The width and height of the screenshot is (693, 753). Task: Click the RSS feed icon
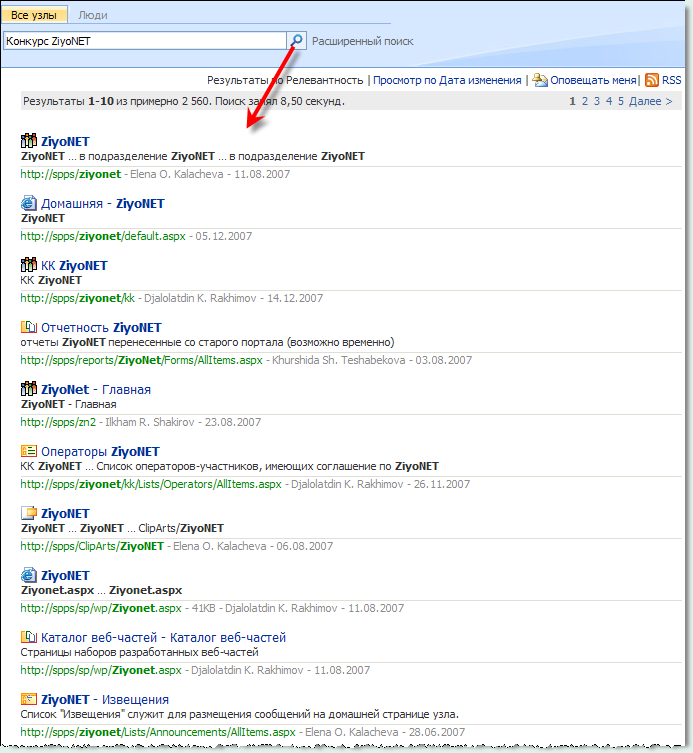pyautogui.click(x=652, y=80)
